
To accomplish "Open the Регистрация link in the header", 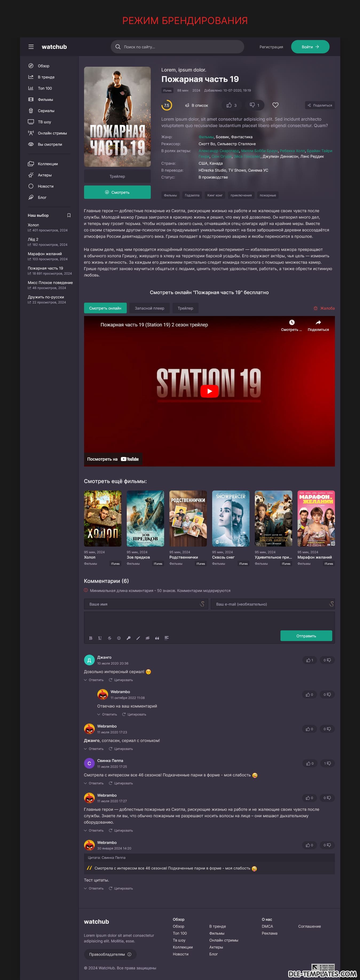I will 271,47.
